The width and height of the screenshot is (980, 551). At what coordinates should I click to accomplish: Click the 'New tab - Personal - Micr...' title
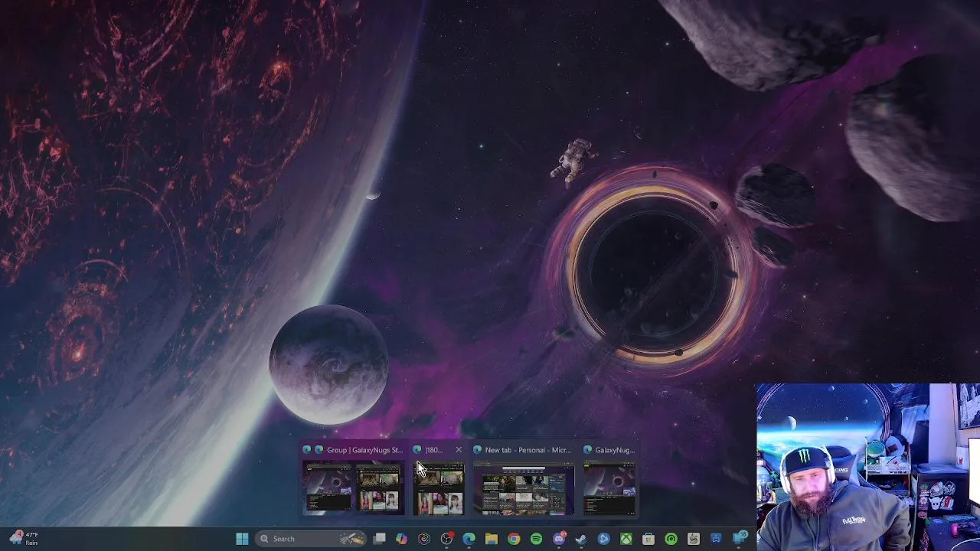(x=528, y=450)
